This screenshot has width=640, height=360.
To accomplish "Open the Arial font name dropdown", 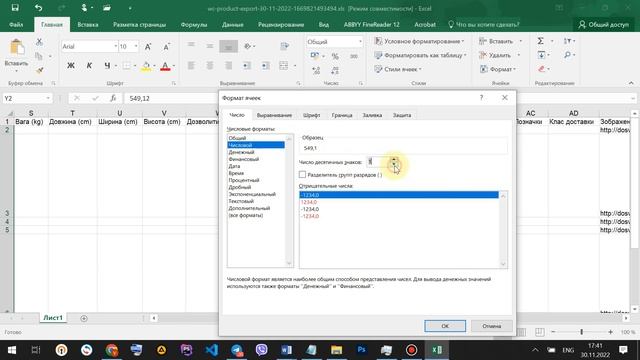I will click(x=116, y=46).
